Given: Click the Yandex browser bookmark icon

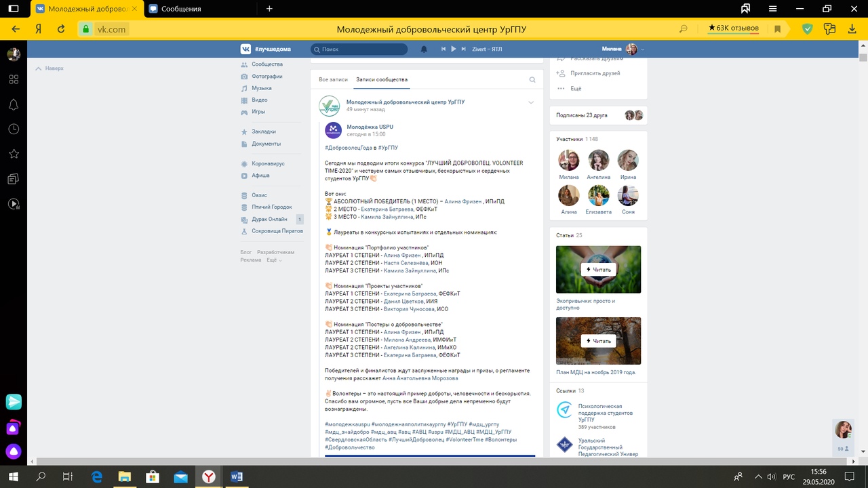Looking at the screenshot, I should coord(778,29).
